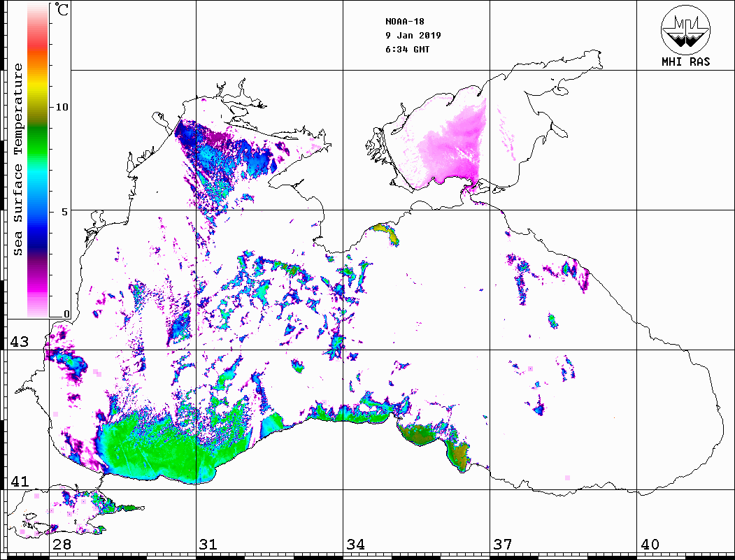
Task: Click latitude label 43
Action: point(19,342)
